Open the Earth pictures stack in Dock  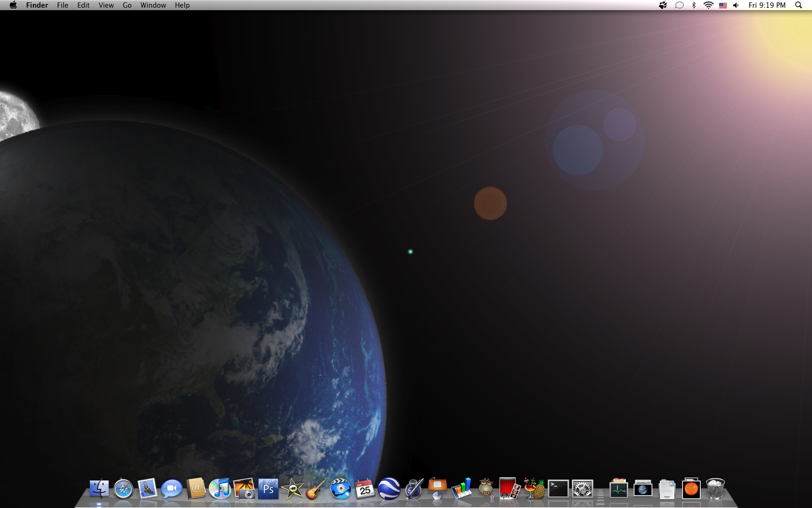(643, 489)
